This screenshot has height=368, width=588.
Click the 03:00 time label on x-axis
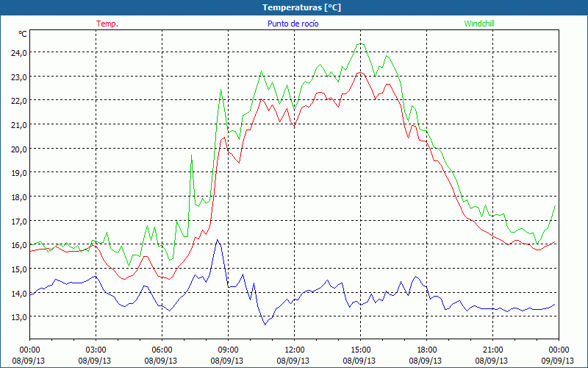click(x=96, y=350)
